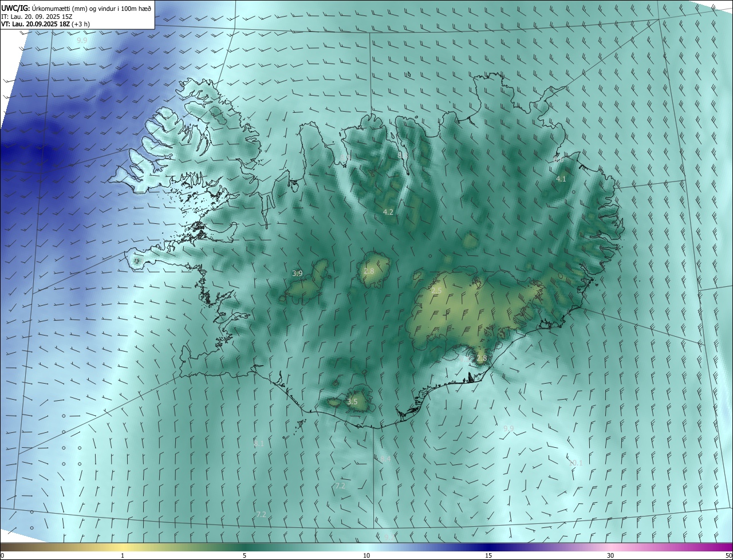The image size is (733, 560).
Task: Click the 9.9 label just below the title box
Action: point(82,41)
